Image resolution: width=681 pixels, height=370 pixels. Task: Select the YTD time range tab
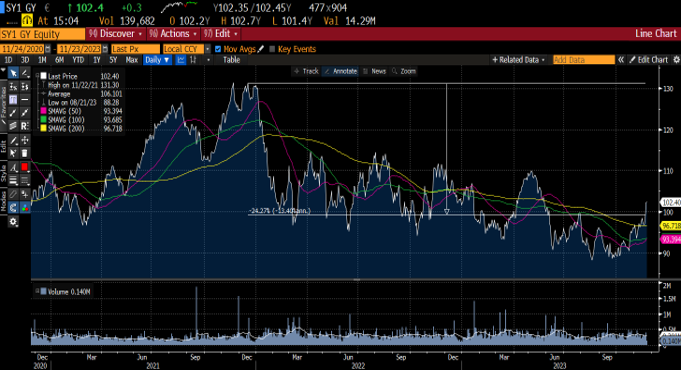coord(78,60)
